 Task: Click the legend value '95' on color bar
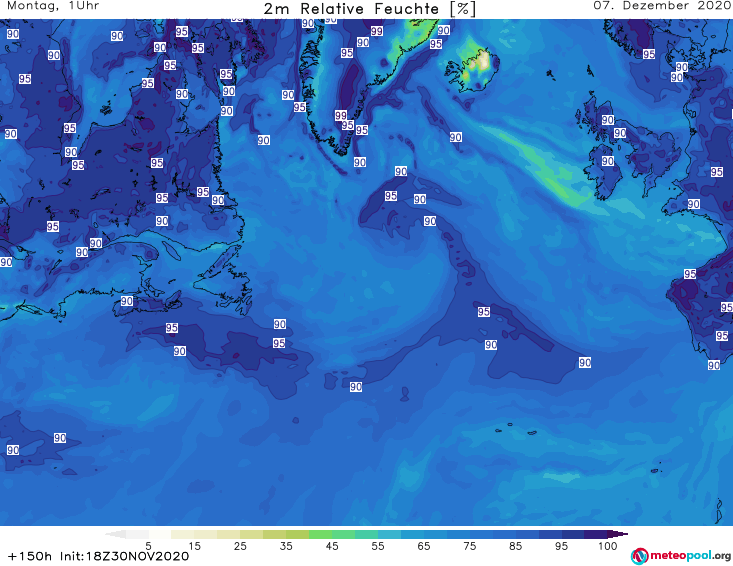tap(561, 546)
